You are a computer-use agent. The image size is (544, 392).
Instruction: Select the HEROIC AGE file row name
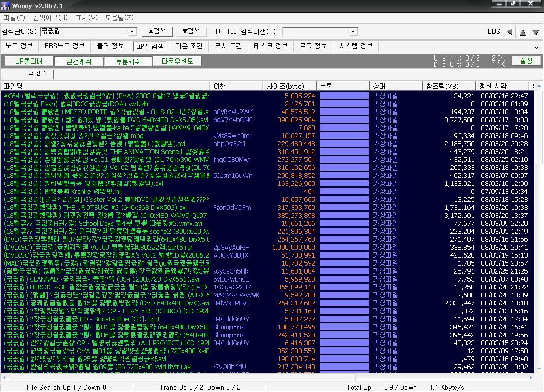(x=106, y=287)
